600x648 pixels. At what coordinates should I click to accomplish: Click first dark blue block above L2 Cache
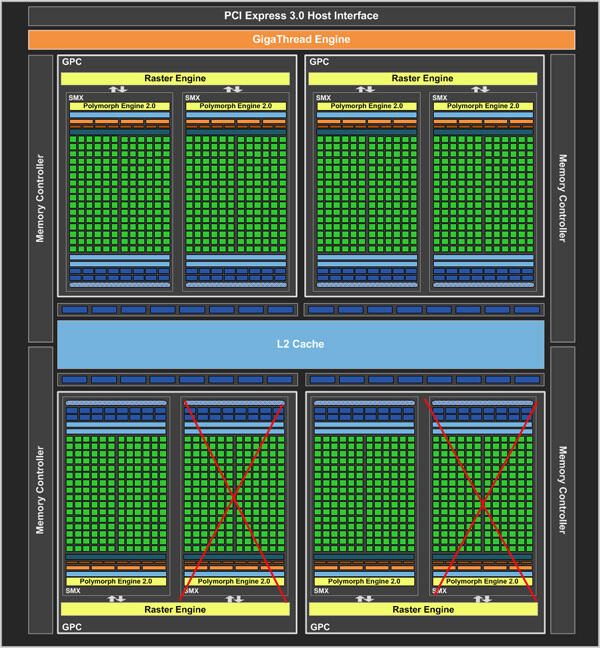(75, 310)
